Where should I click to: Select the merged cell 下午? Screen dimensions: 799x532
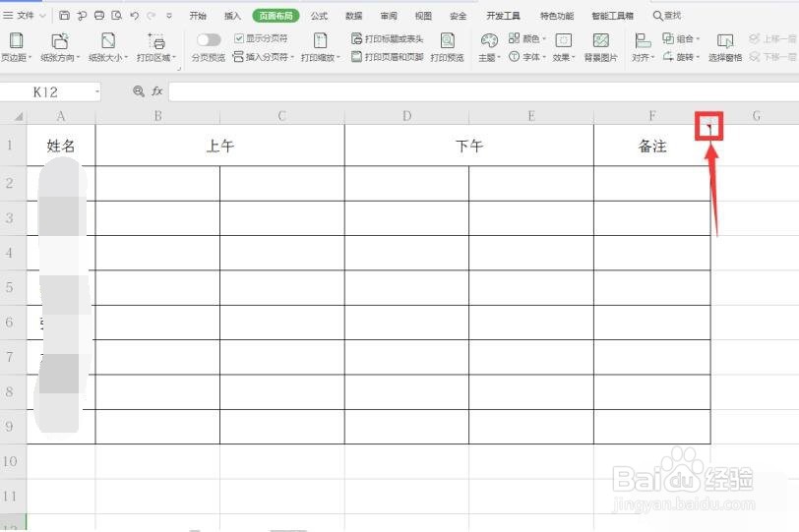(x=469, y=146)
